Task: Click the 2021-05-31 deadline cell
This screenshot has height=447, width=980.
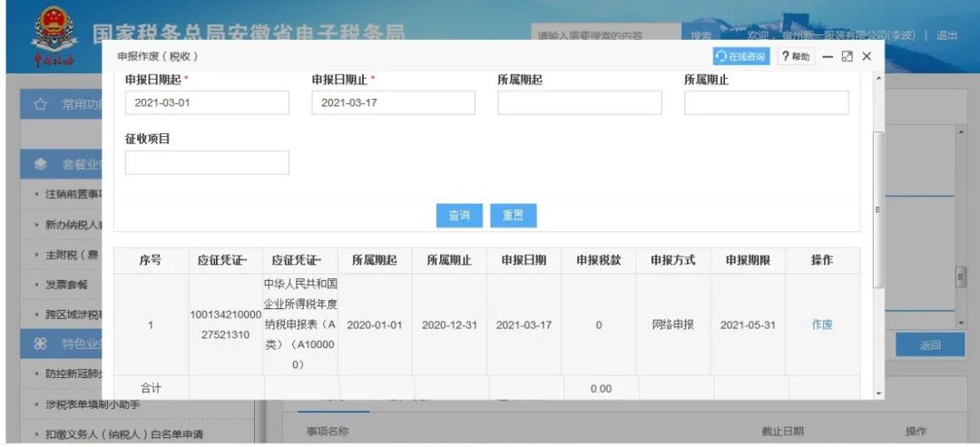Action: (748, 325)
